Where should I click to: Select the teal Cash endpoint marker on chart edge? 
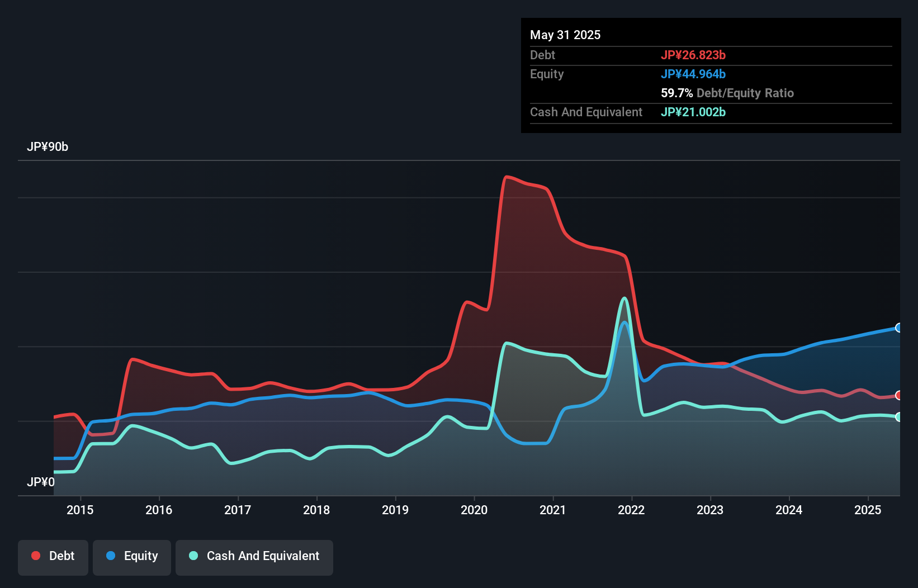coord(898,416)
